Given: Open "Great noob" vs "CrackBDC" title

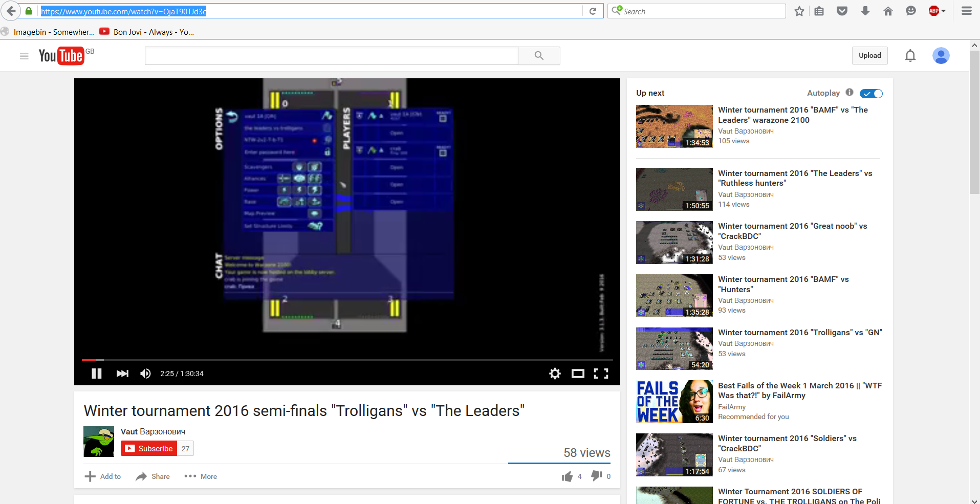Looking at the screenshot, I should [x=792, y=231].
